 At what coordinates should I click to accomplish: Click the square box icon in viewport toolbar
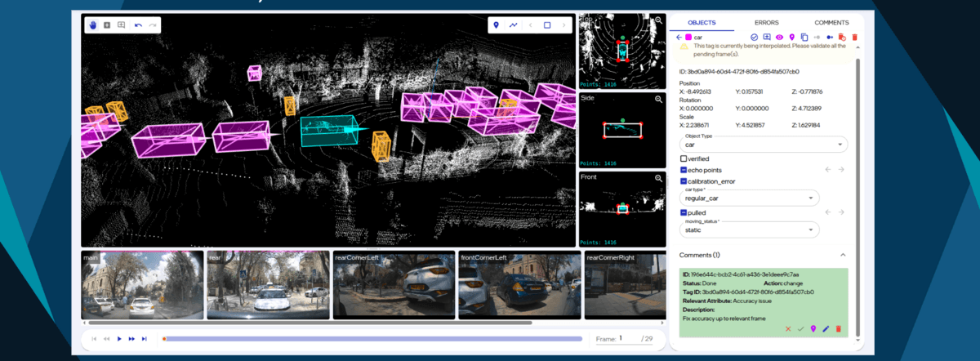click(x=547, y=25)
